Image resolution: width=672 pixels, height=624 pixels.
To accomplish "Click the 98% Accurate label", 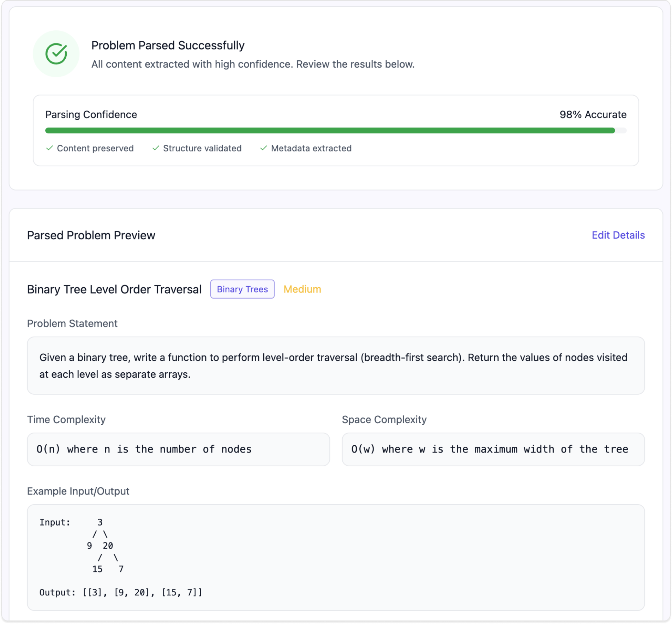I will [593, 114].
